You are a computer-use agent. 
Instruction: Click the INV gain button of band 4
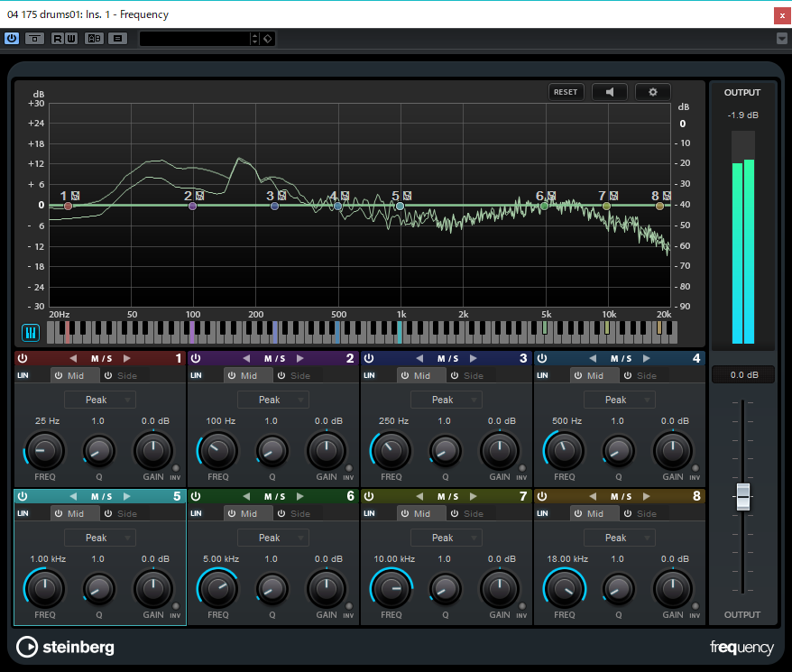695,468
